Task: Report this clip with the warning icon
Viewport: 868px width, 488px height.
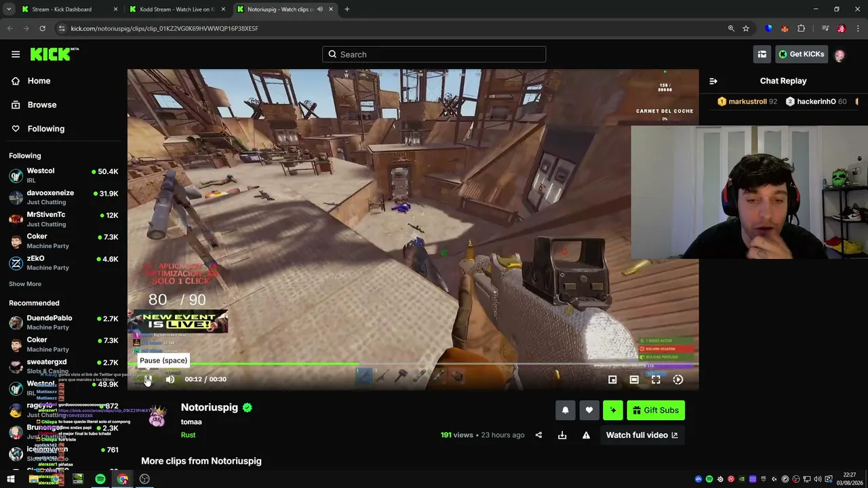Action: 586,435
